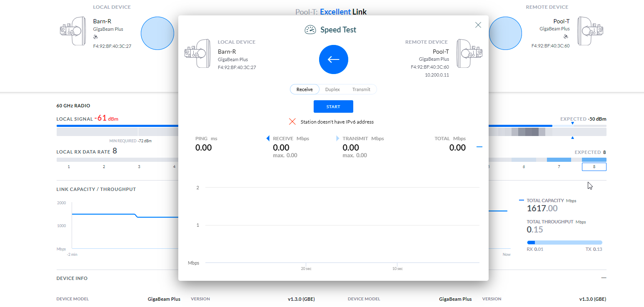Click data rate 2 on the local scale

click(x=104, y=166)
